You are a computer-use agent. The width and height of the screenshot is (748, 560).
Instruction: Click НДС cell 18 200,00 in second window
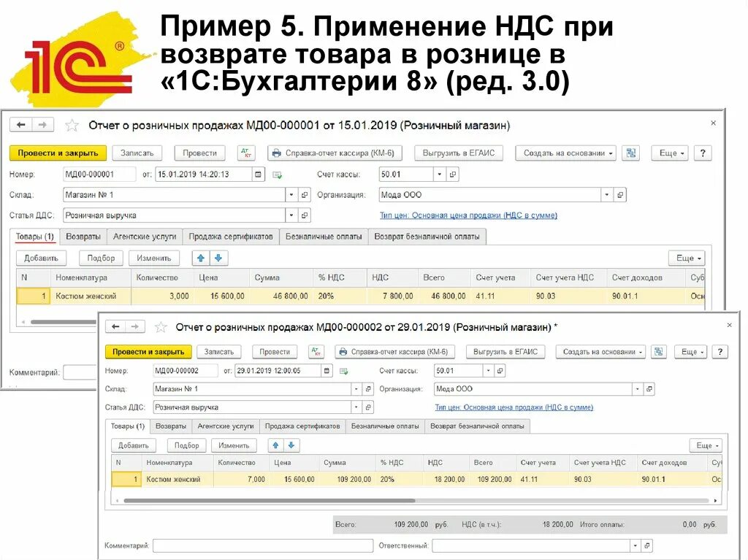(446, 480)
